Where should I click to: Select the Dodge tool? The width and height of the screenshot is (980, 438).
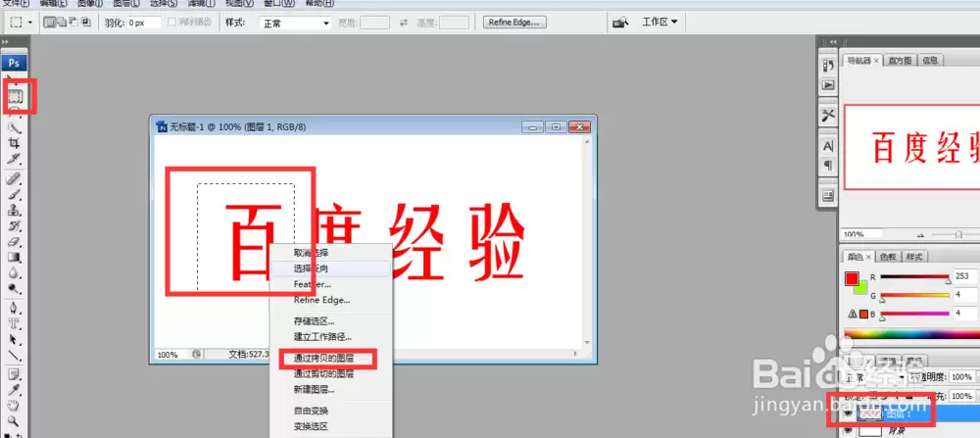[x=15, y=289]
